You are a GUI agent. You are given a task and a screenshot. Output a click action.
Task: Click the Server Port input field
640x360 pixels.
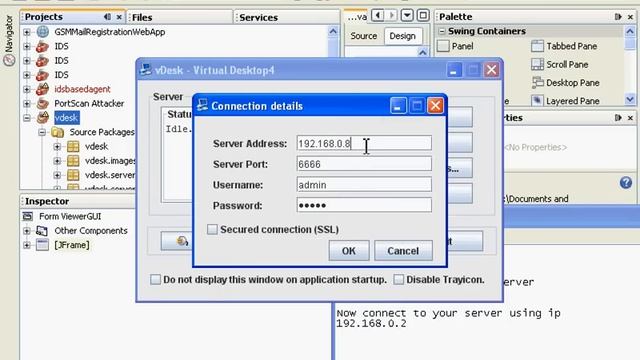tap(364, 164)
